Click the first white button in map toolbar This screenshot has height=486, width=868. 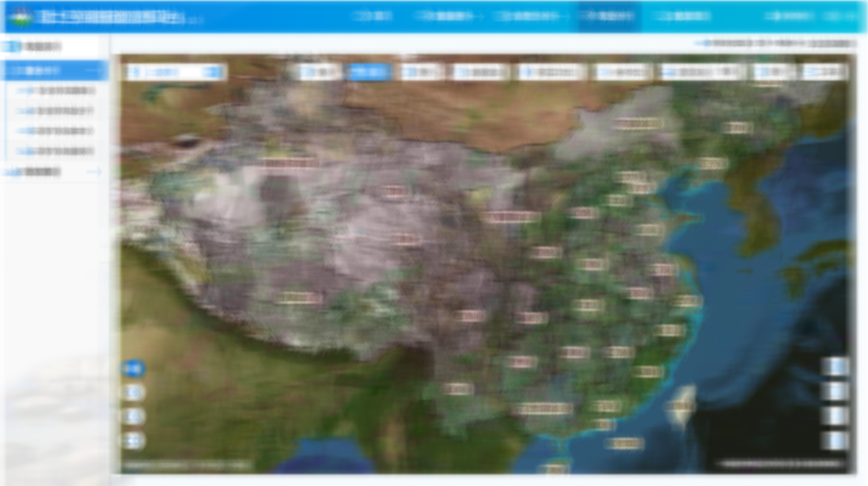point(319,72)
